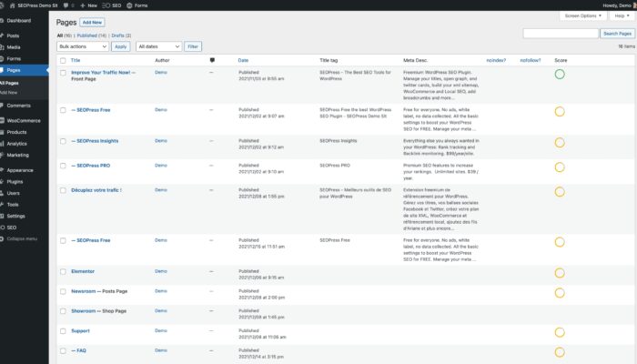Screen dimensions: 637x364
Task: Check the Décuplez votre trafic row checkbox
Action: click(x=63, y=190)
